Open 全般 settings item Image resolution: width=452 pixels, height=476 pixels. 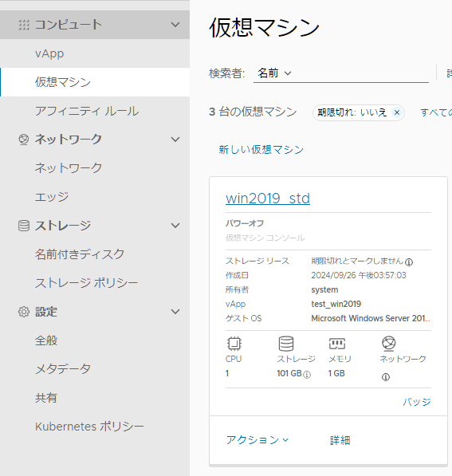point(95,340)
